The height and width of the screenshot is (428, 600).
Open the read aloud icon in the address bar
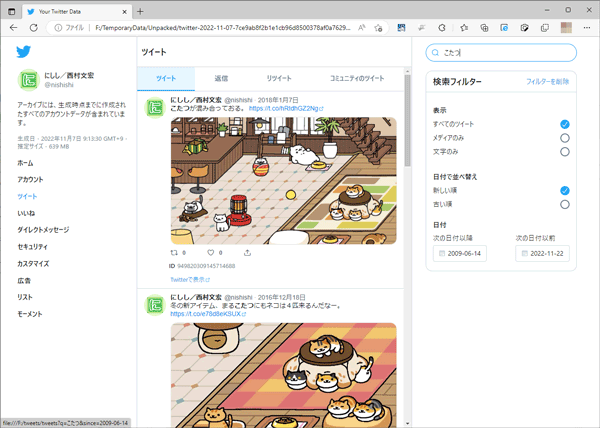point(362,28)
